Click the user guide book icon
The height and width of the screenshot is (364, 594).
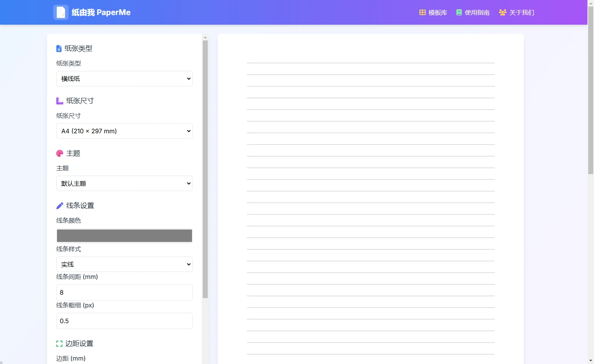click(x=459, y=12)
